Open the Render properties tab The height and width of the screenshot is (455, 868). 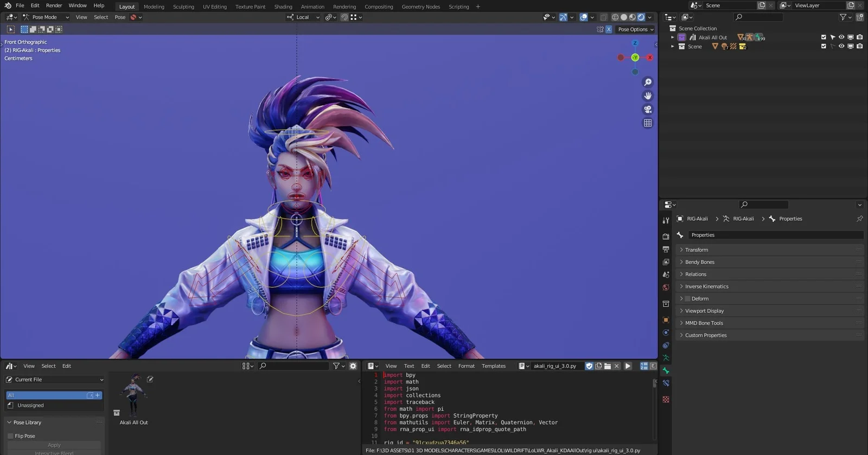pos(666,236)
